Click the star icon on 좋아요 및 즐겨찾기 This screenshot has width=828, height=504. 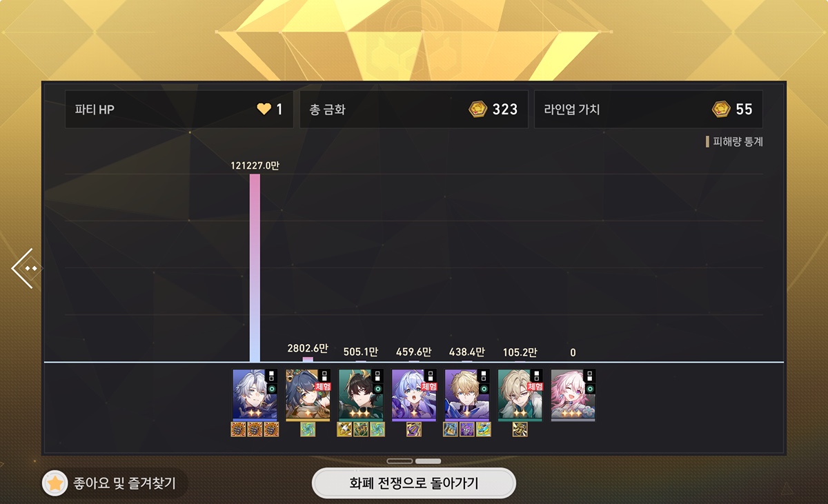pos(55,484)
